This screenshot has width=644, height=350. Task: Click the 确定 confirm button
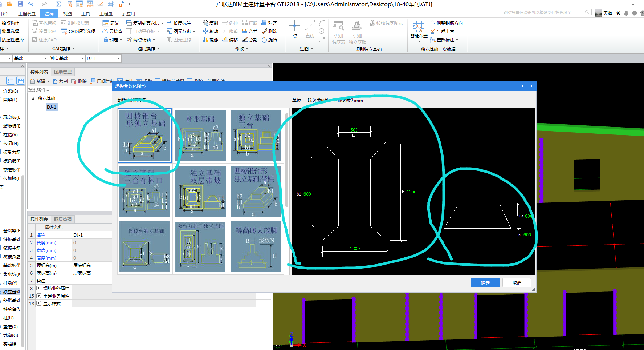pyautogui.click(x=485, y=283)
